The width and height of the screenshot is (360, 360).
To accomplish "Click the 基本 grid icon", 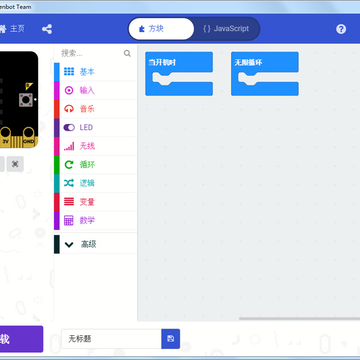I will pyautogui.click(x=69, y=71).
